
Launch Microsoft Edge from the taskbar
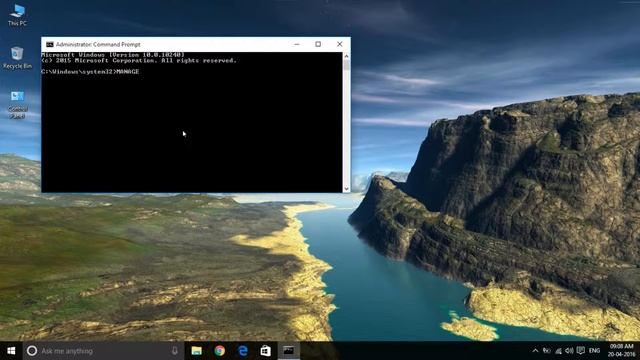(243, 351)
